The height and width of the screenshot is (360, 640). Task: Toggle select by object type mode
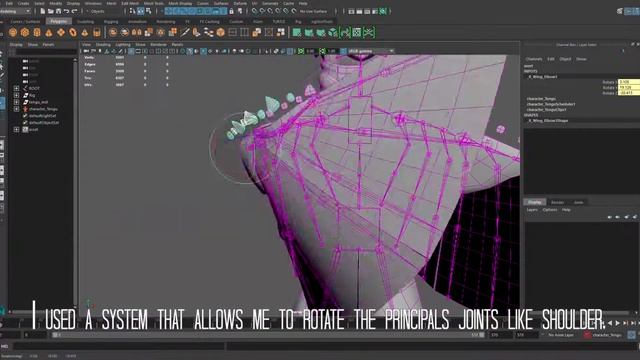click(140, 11)
